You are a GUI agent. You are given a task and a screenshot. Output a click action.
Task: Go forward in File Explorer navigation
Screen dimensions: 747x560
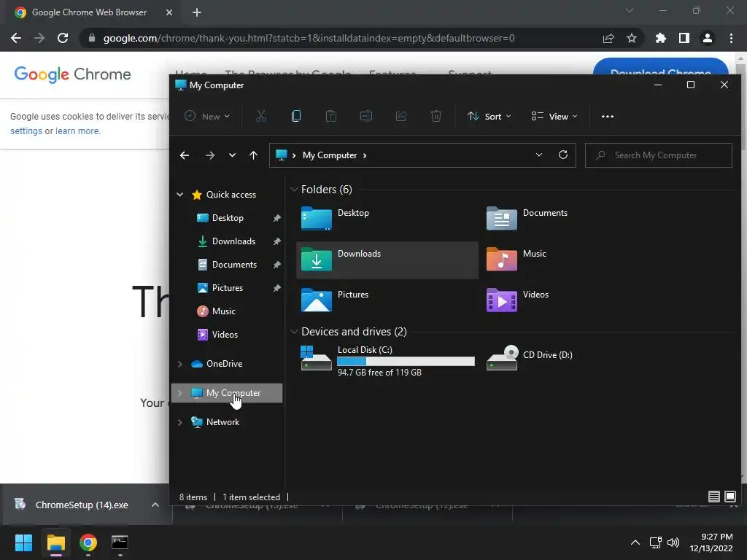(209, 155)
